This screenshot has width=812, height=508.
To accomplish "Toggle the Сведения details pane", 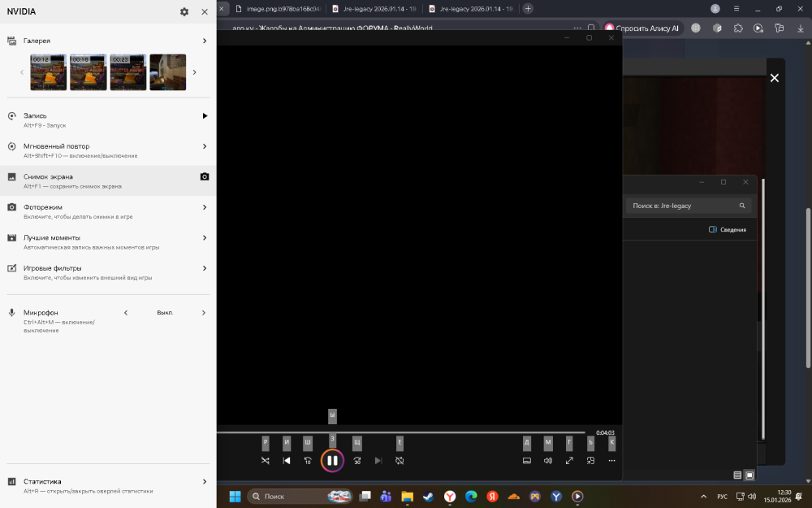I will (x=728, y=230).
